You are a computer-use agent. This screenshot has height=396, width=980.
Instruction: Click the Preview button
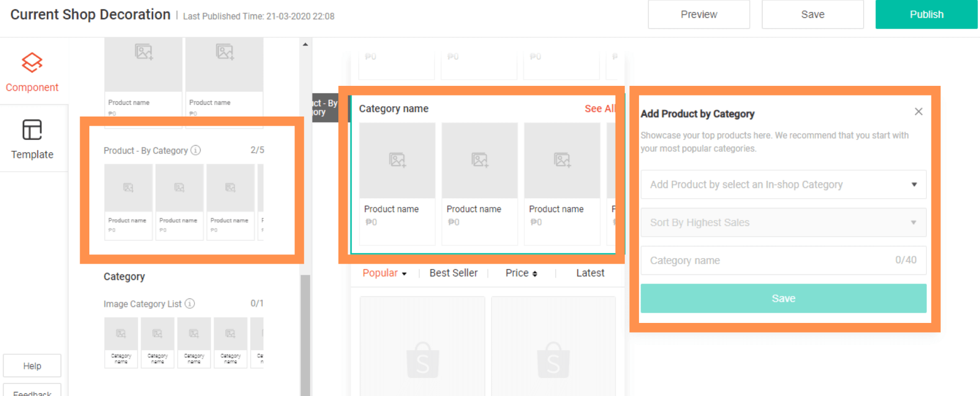tap(698, 14)
